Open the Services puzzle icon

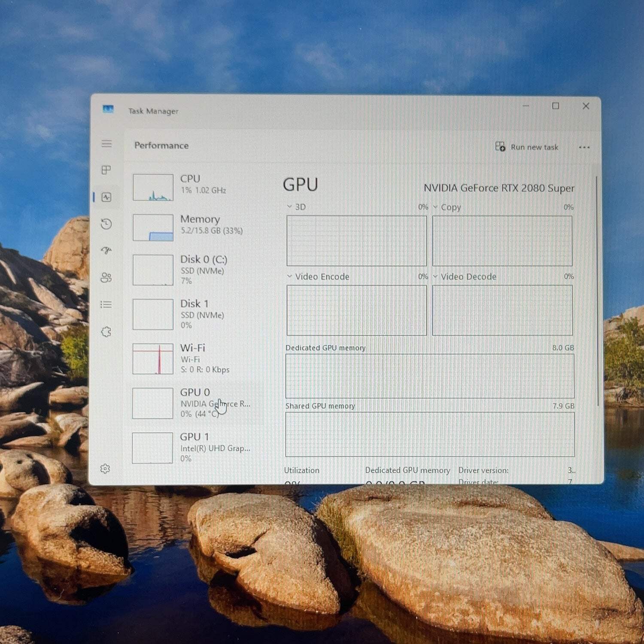106,331
